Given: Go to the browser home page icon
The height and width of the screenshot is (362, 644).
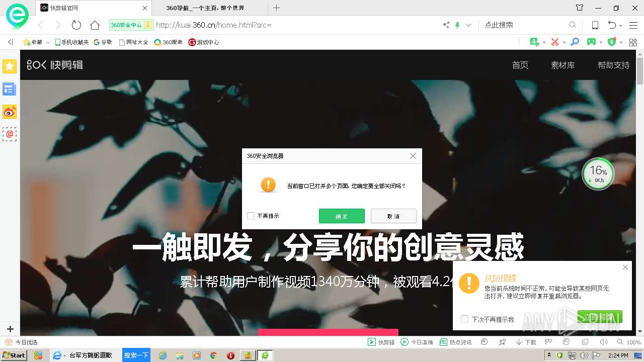Looking at the screenshot, I should 95,25.
